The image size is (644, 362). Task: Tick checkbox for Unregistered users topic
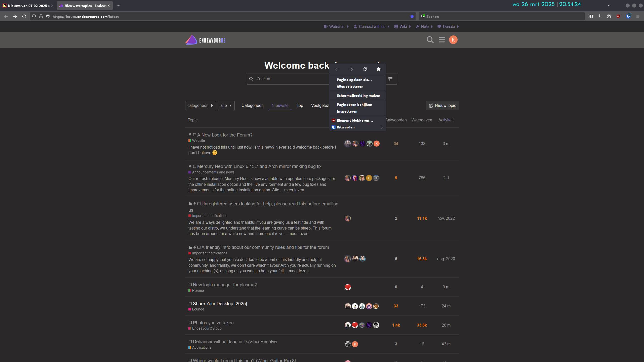point(199,204)
